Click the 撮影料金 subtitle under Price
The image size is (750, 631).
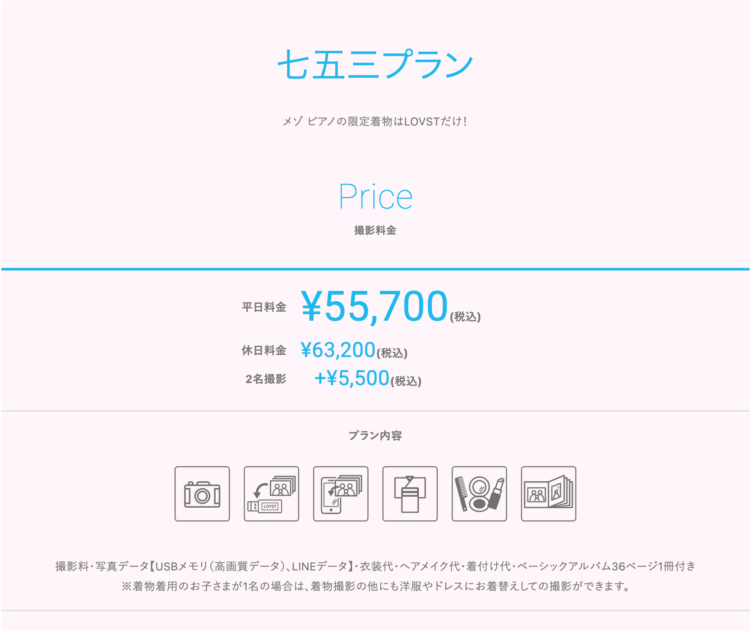pyautogui.click(x=375, y=231)
